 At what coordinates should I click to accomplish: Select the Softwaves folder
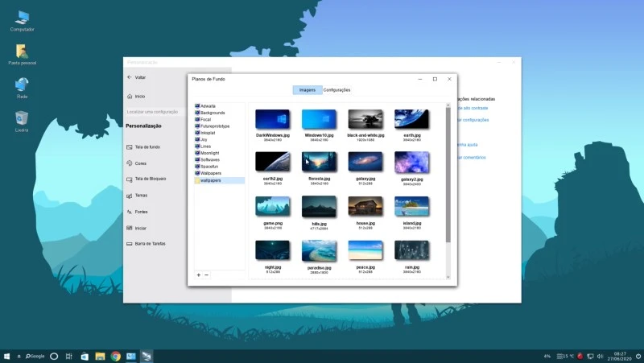coord(208,159)
